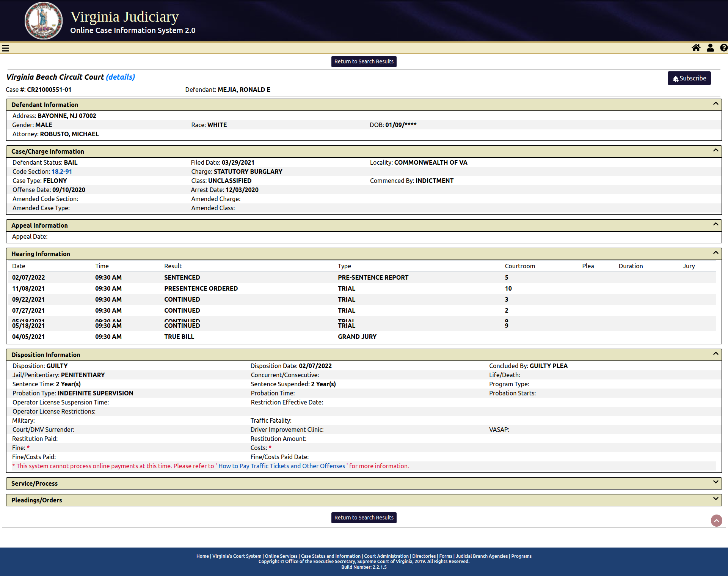
Task: Click the Courtroom column header
Action: point(520,266)
